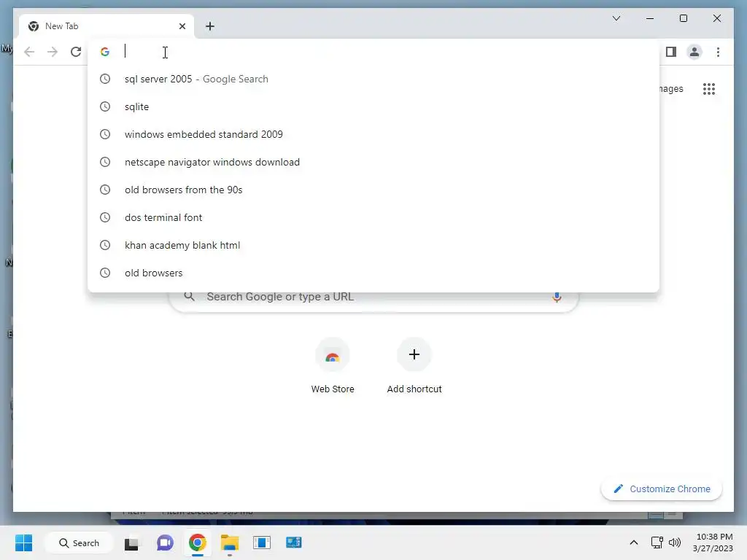The height and width of the screenshot is (560, 747).
Task: Open File Explorer from the taskbar
Action: [x=230, y=542]
